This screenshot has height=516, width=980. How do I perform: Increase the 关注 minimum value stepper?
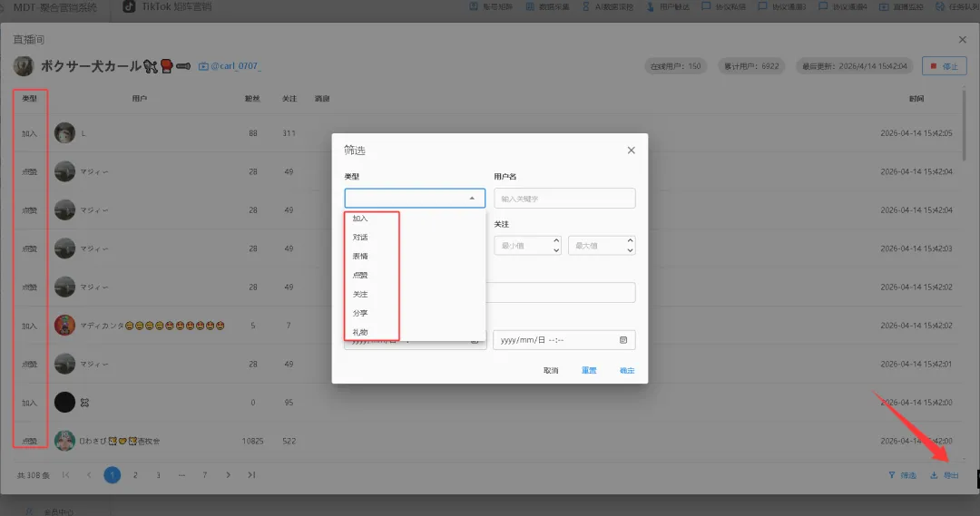[556, 240]
